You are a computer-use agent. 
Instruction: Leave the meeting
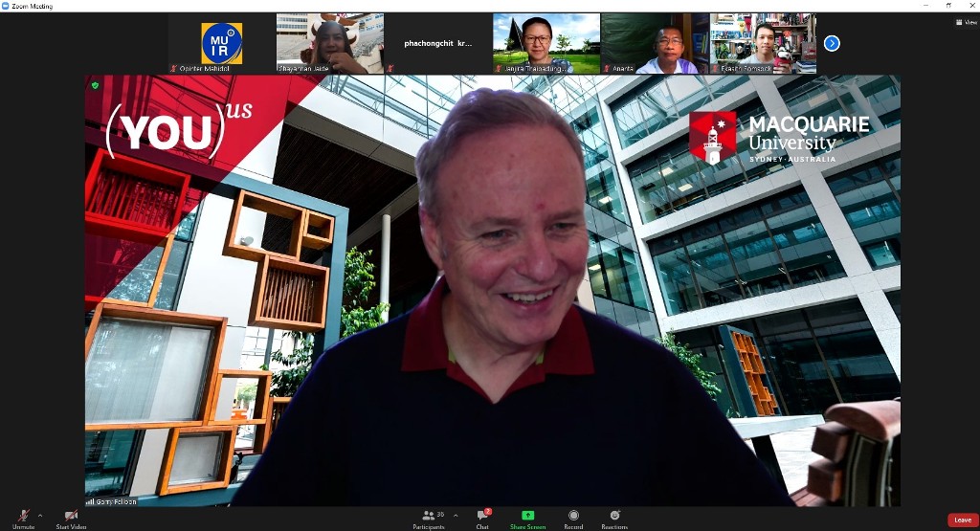pos(962,520)
